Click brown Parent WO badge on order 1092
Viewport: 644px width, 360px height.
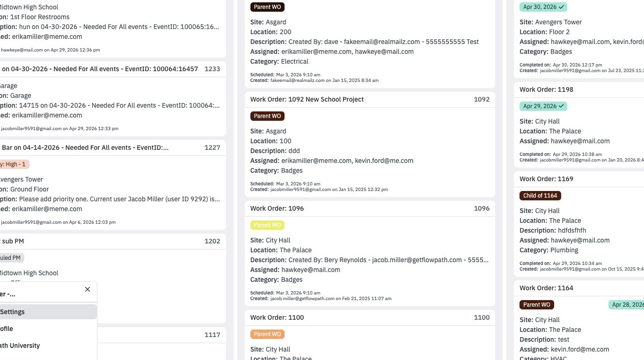pos(267,116)
